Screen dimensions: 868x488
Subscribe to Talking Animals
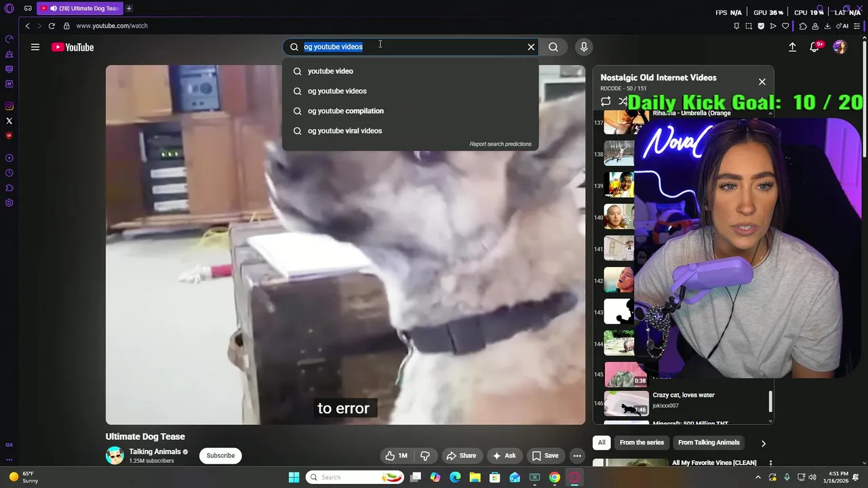coord(220,455)
